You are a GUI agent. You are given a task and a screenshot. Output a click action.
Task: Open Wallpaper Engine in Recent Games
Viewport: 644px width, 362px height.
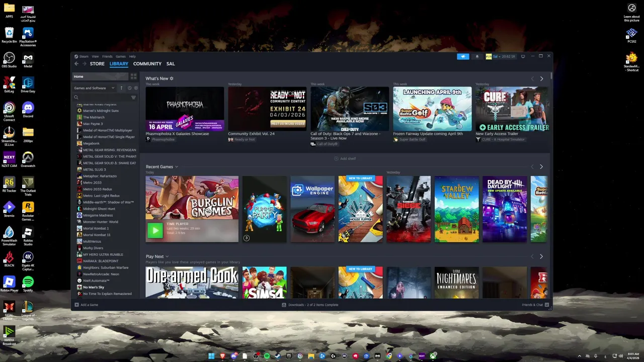point(312,209)
